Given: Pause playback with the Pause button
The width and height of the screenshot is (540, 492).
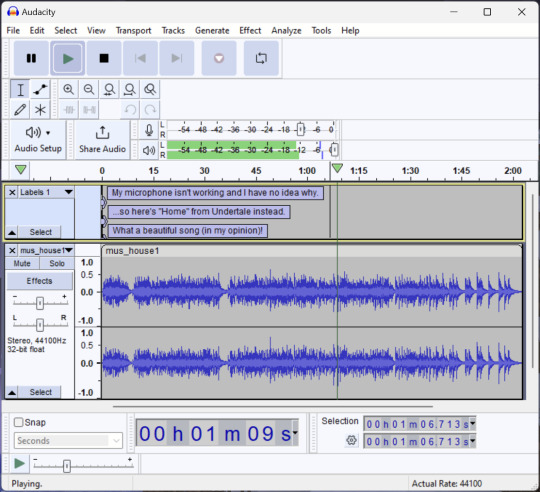Looking at the screenshot, I should click(31, 58).
